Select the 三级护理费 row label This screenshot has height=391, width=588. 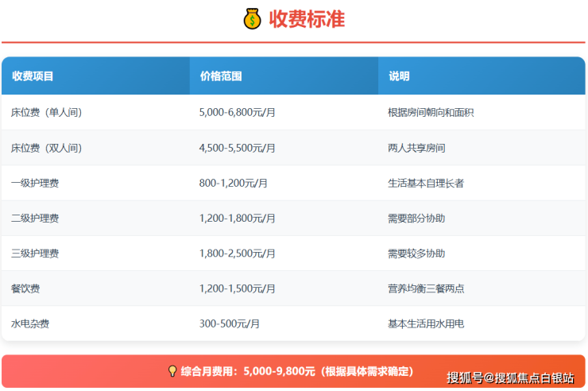[x=35, y=254]
